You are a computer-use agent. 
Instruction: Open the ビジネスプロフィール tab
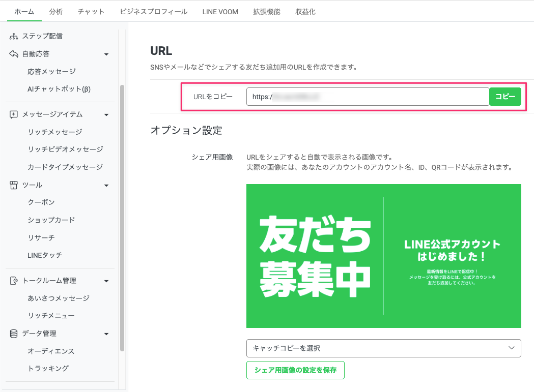point(154,12)
